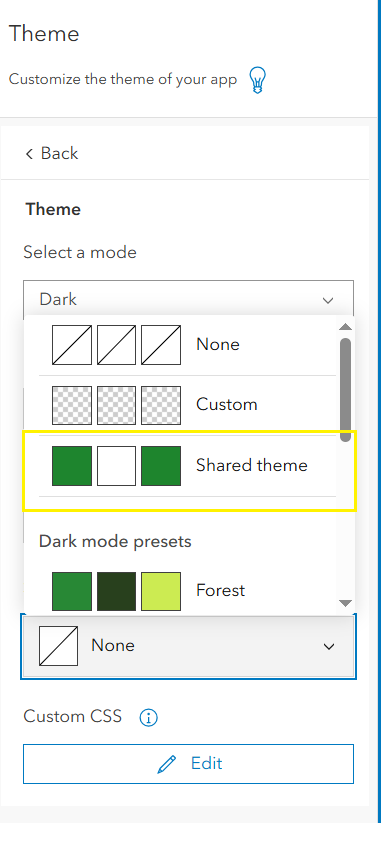Image resolution: width=382 pixels, height=848 pixels.
Task: Click the "Custom CSS" label text
Action: (x=73, y=717)
